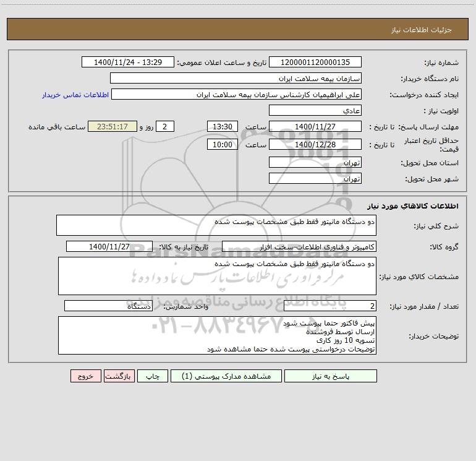Click the جزئیات اطلاعات نیاز header title
476x461 pixels.
click(422, 30)
